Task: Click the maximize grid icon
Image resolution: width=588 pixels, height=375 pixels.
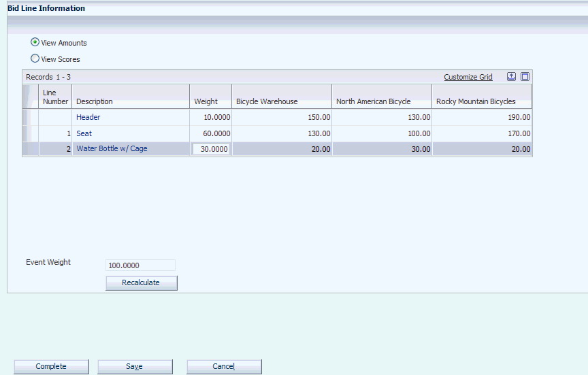Action: (x=525, y=76)
